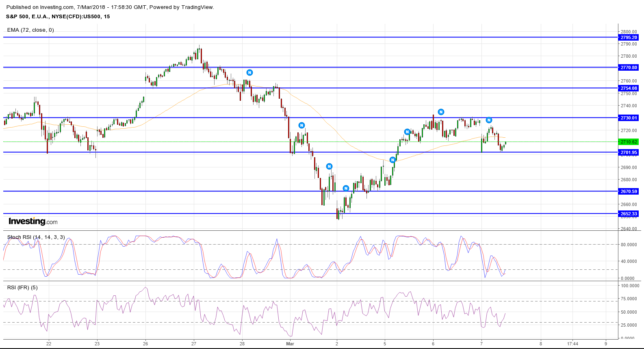The image size is (644, 349).
Task: Select the 75.0000 RSI axis value
Action: 629,299
